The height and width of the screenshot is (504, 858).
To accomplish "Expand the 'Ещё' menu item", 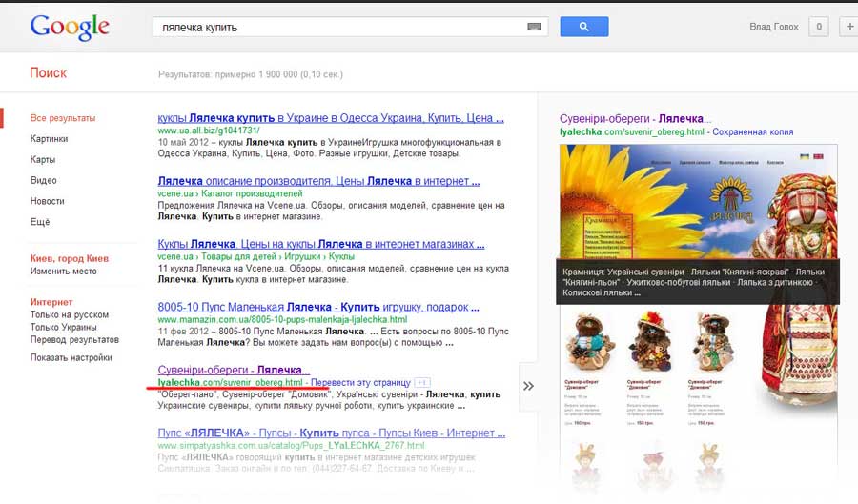I will tap(40, 222).
